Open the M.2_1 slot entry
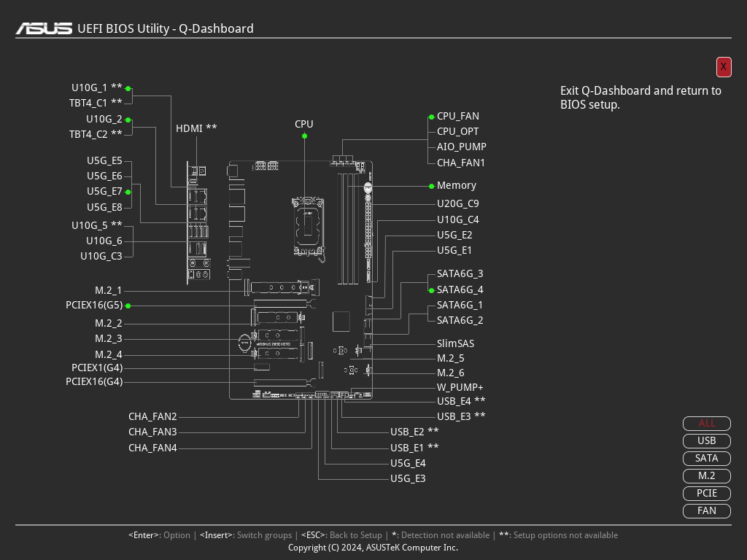747x560 pixels. pyautogui.click(x=108, y=290)
